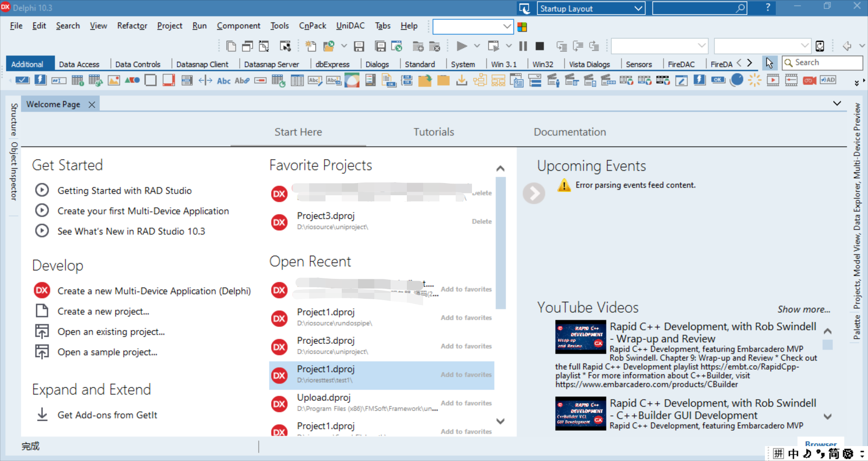
Task: Select the Tutorials tab
Action: [434, 132]
